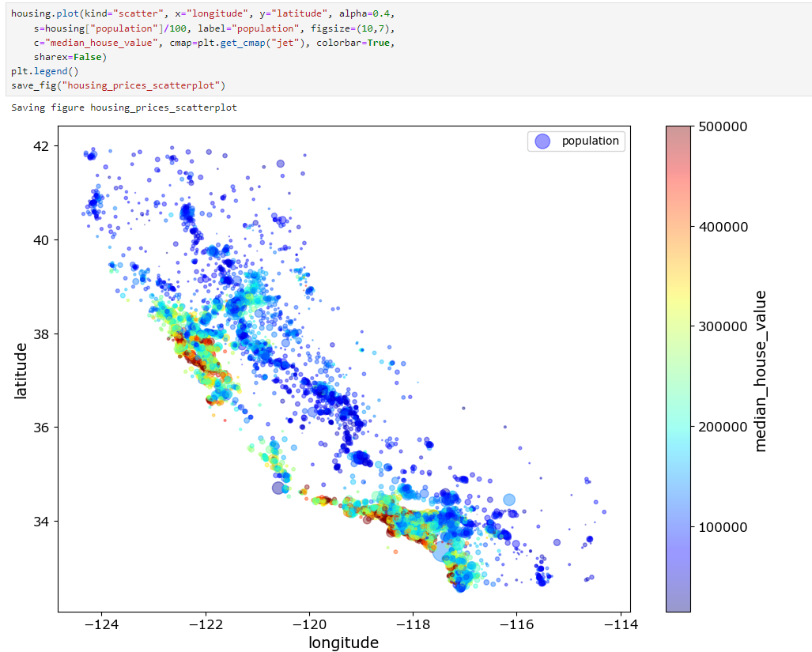Click the jet colorbar beside the plot
812x652 pixels.
click(x=678, y=369)
